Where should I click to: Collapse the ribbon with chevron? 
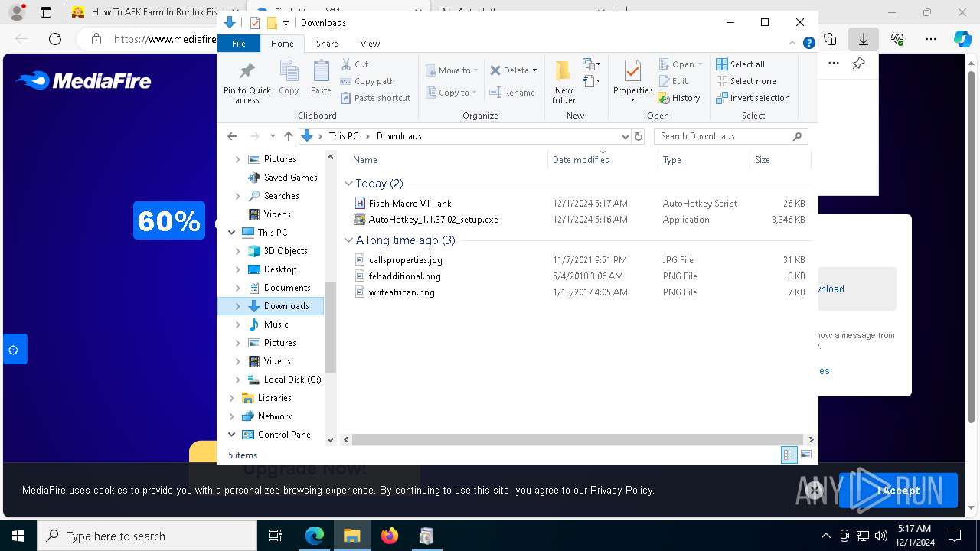(794, 44)
